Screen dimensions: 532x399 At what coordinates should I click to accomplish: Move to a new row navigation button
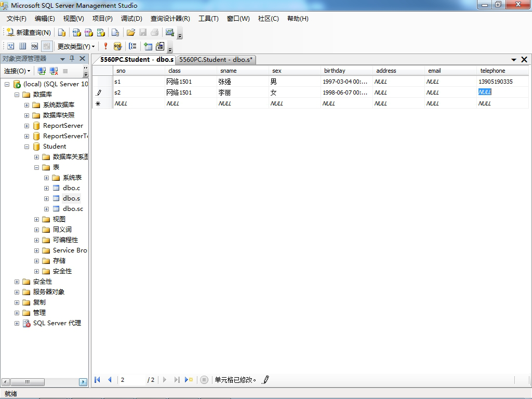point(189,380)
